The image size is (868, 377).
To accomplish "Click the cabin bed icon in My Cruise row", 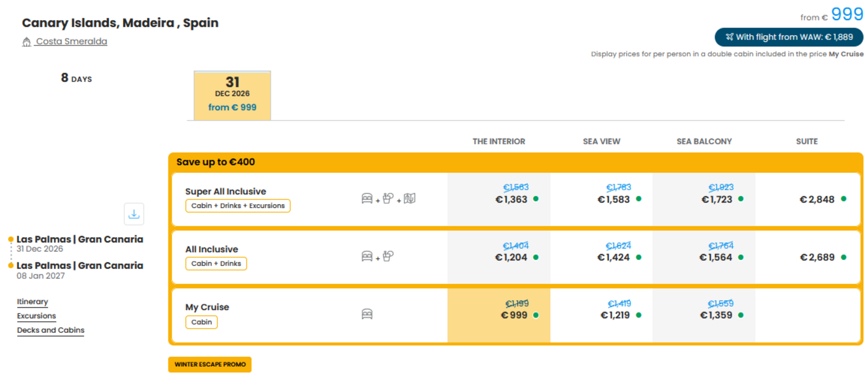I will (x=367, y=314).
